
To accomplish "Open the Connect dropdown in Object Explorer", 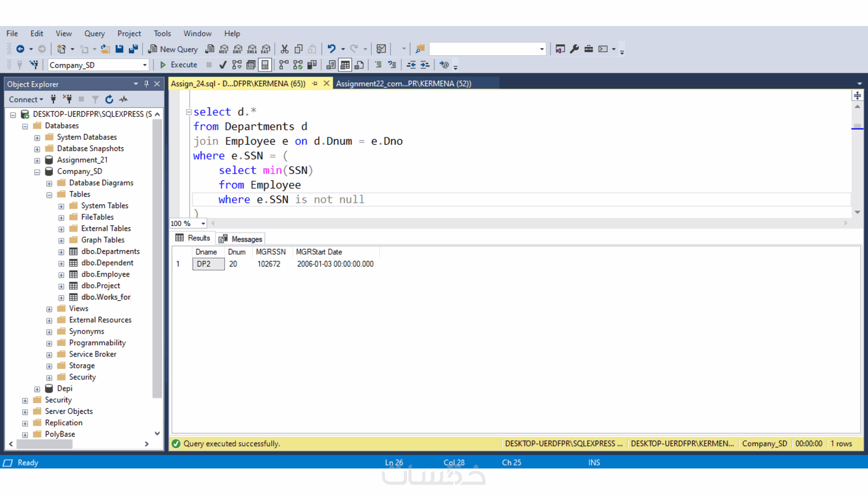I will click(x=26, y=100).
